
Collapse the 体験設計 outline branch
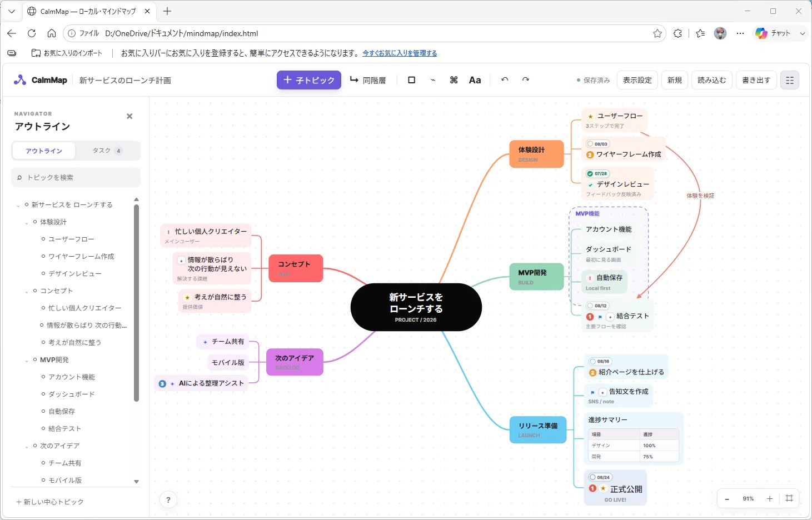point(27,223)
